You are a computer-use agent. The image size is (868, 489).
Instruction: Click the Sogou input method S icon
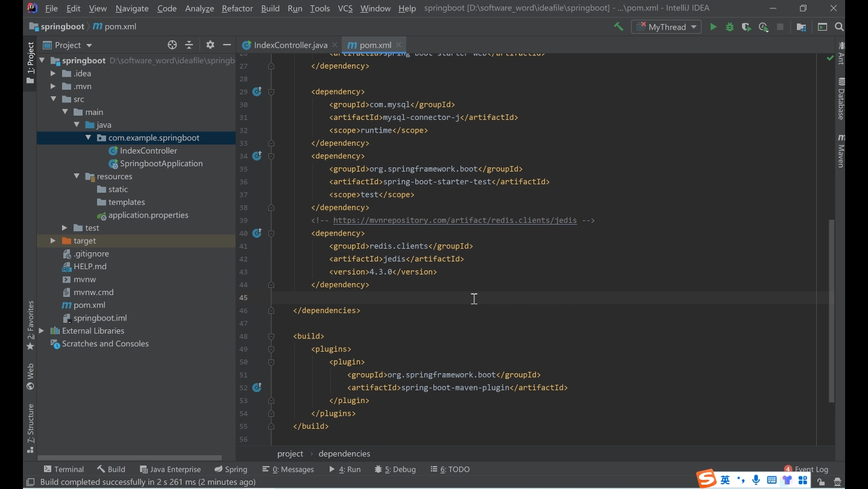click(706, 479)
